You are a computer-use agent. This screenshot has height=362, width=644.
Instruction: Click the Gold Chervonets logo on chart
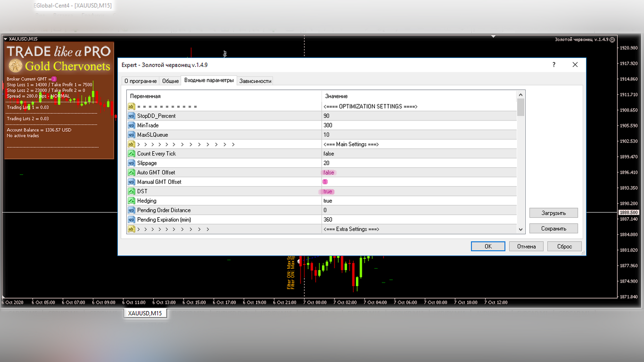point(59,66)
